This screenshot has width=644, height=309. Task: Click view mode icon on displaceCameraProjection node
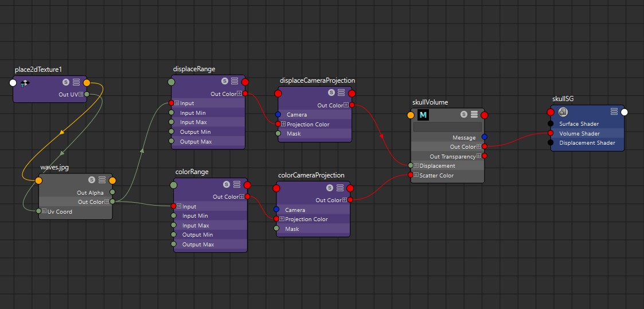341,92
